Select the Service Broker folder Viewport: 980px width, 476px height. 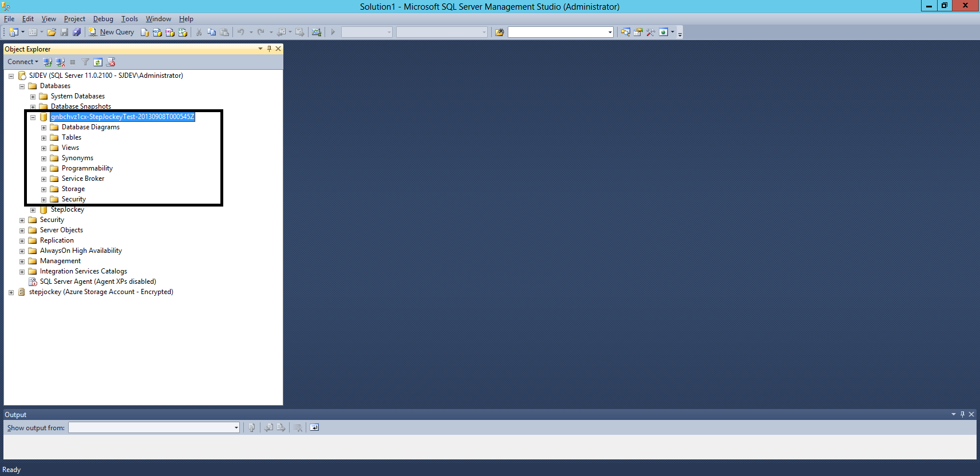(x=83, y=178)
